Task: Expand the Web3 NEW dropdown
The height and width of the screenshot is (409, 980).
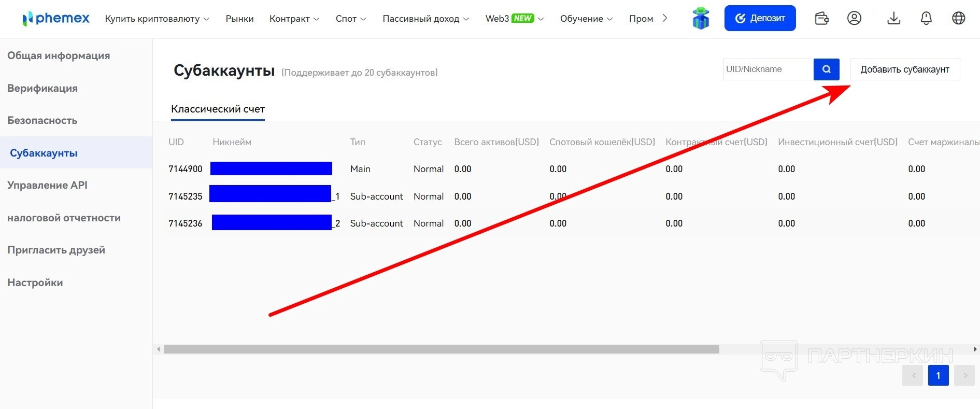Action: coord(515,19)
